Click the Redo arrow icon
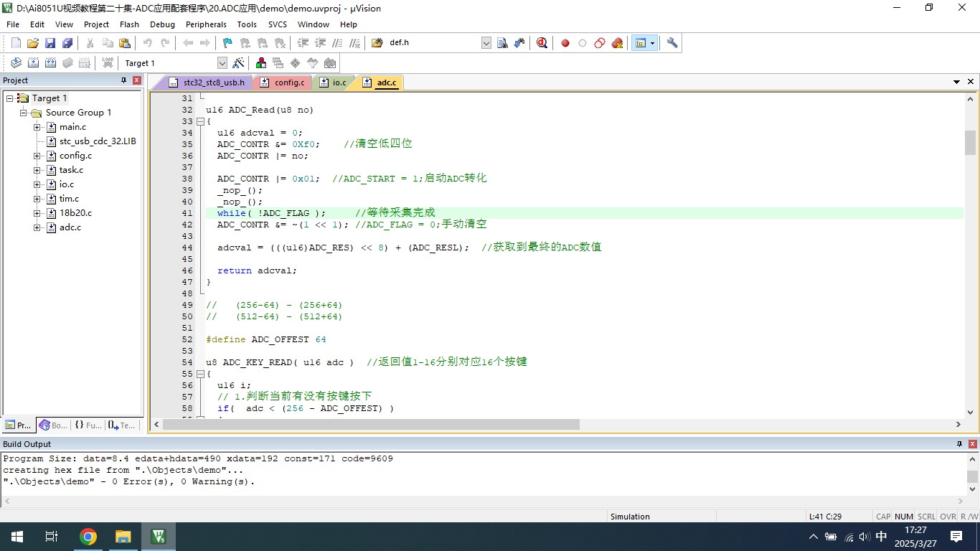 (165, 43)
